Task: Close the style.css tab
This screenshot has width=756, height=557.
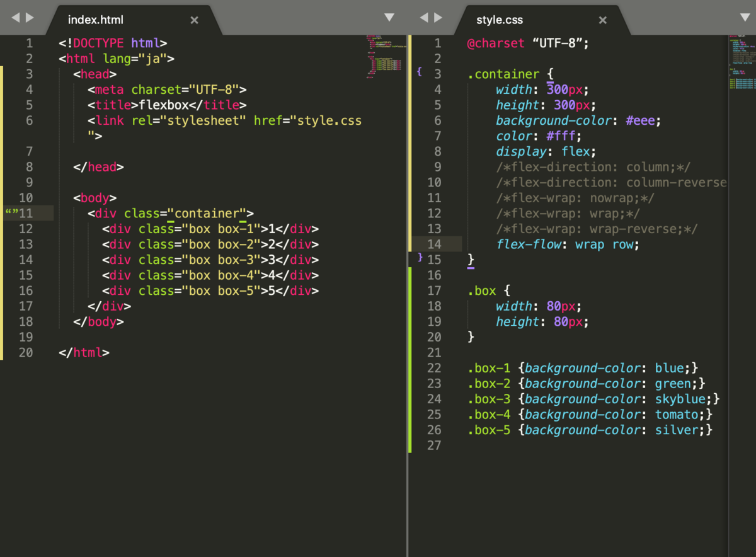Action: (x=603, y=20)
